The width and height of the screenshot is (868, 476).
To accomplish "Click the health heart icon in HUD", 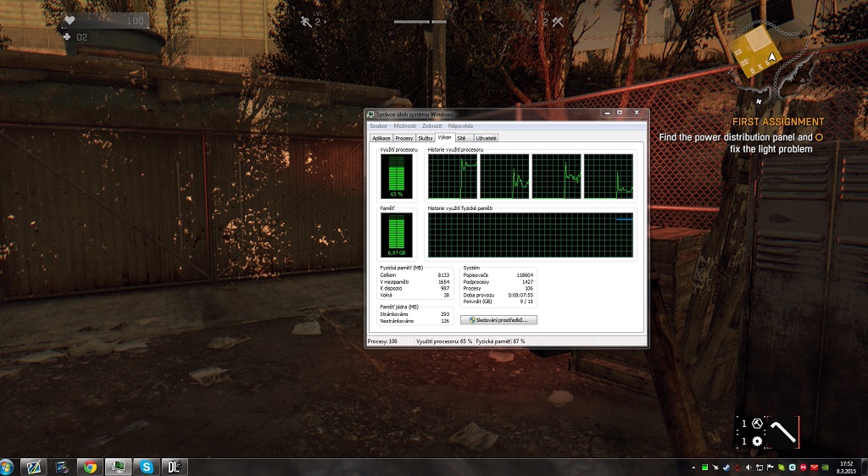I will pyautogui.click(x=70, y=20).
